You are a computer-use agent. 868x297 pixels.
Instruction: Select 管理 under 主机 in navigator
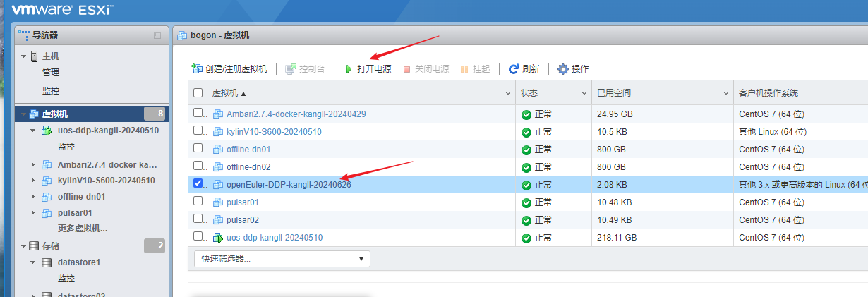pyautogui.click(x=51, y=73)
